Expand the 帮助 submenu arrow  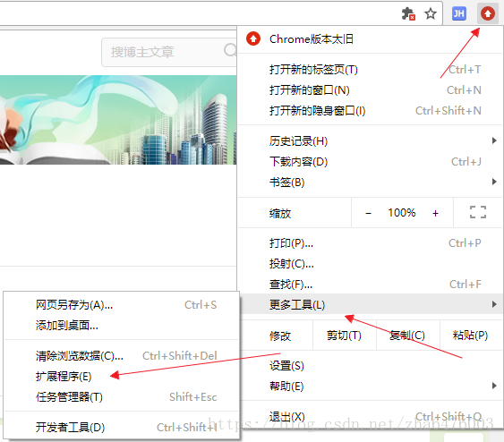pos(494,386)
